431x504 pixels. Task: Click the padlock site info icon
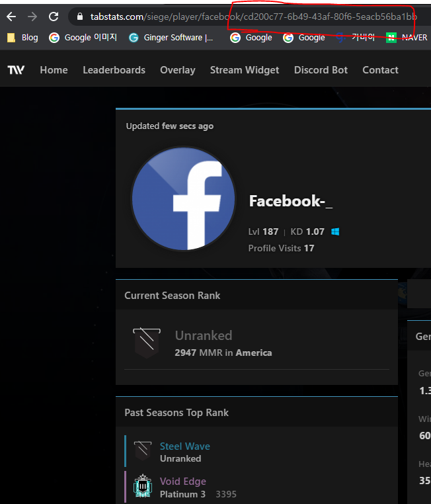80,17
